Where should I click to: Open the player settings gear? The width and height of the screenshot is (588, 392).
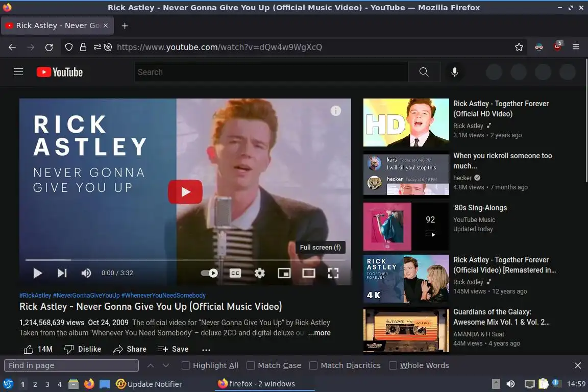click(260, 273)
